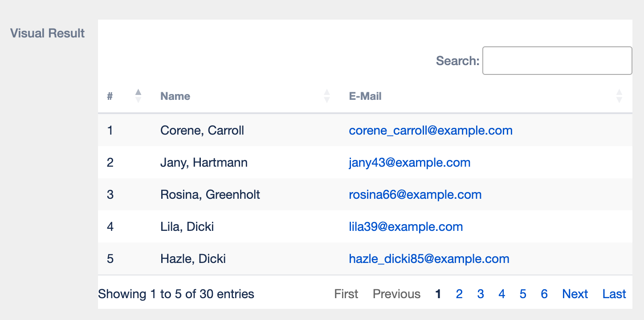Open the lila39@example.com email link
Viewport: 644px width, 320px height.
pos(406,227)
